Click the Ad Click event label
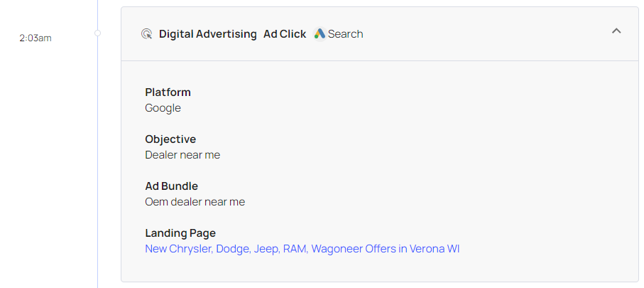 tap(285, 34)
